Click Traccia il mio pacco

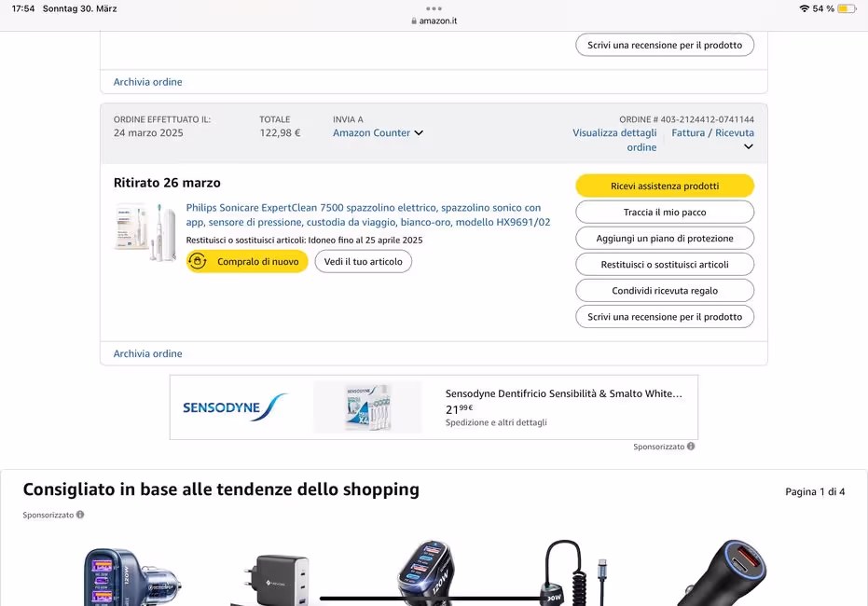pos(665,212)
